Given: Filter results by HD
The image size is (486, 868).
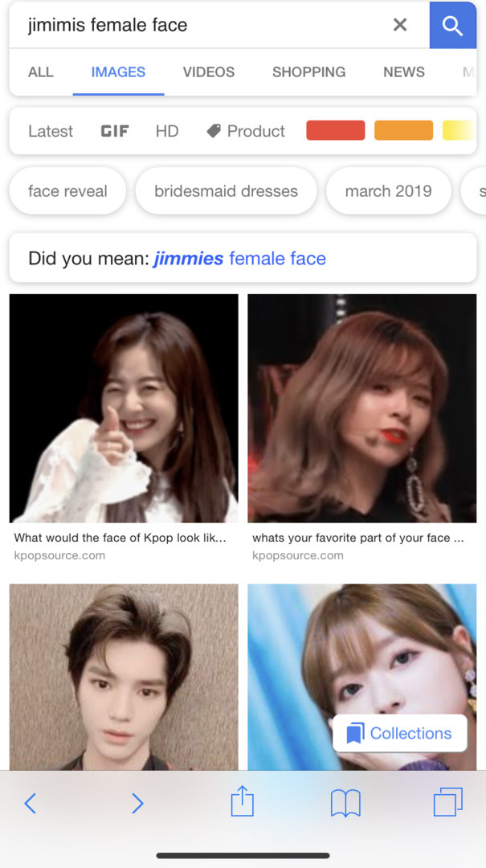Looking at the screenshot, I should [166, 131].
